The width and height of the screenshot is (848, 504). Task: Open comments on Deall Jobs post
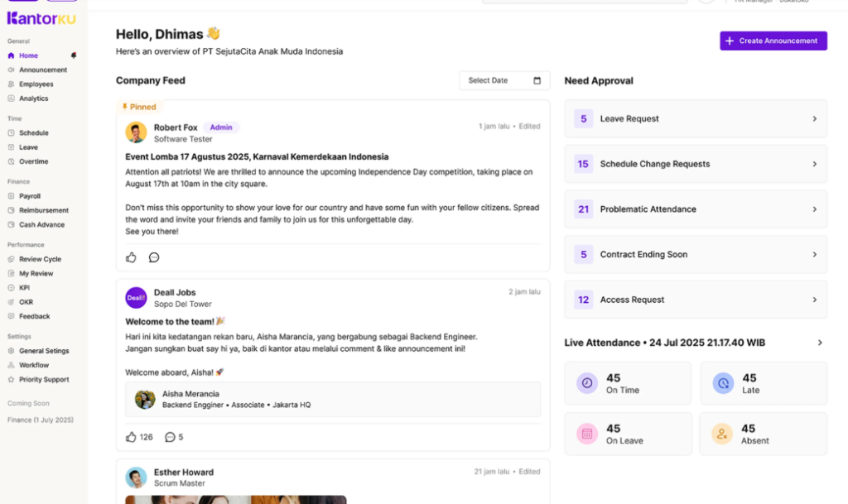[x=170, y=436]
